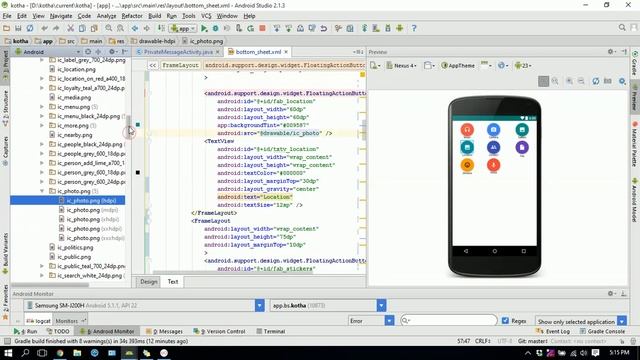Click the Zoom In icon in Preview panel
Viewport: 640px width, 360px height.
[x=569, y=81]
